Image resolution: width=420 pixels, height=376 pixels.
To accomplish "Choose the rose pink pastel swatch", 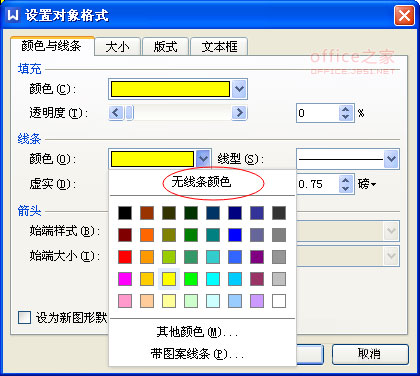I will [125, 301].
